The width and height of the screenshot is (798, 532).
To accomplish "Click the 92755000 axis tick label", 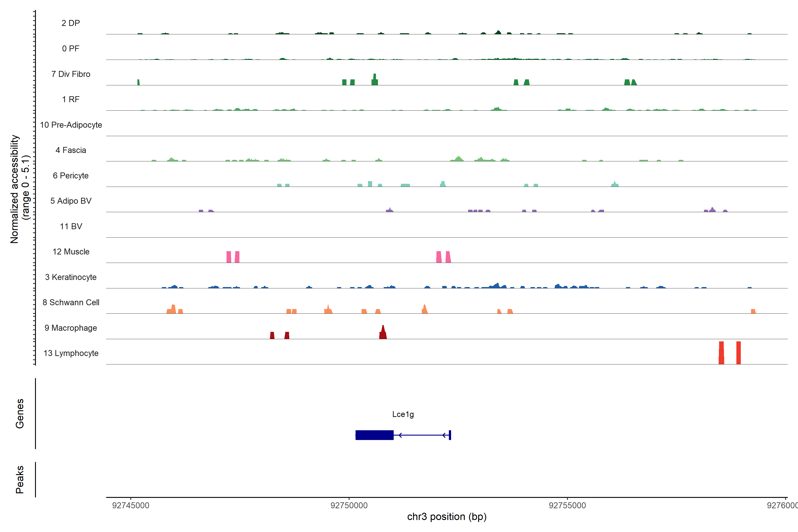I will pos(567,506).
